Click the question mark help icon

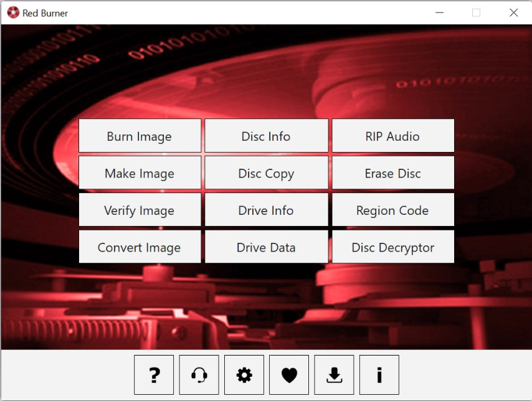pyautogui.click(x=154, y=375)
